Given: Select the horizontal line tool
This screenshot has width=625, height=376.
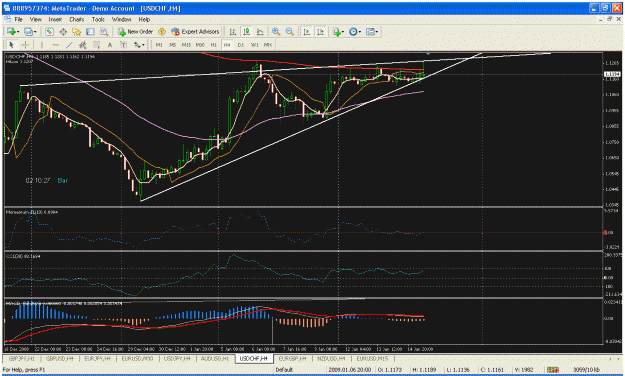Looking at the screenshot, I should [x=55, y=45].
